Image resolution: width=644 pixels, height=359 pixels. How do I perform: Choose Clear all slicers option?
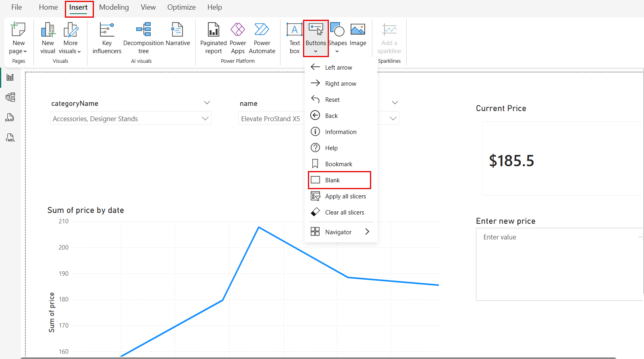pos(341,212)
